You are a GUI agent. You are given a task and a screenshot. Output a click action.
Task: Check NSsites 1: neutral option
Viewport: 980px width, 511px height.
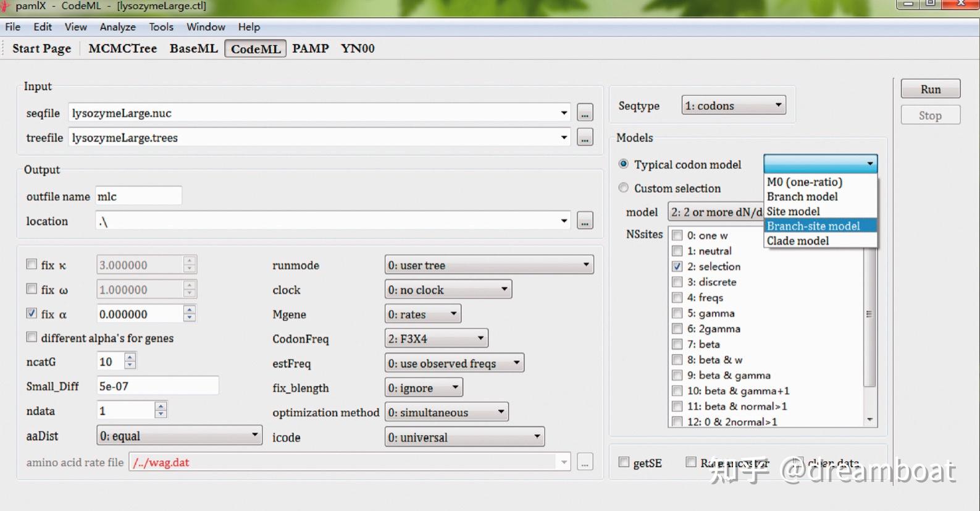point(677,251)
